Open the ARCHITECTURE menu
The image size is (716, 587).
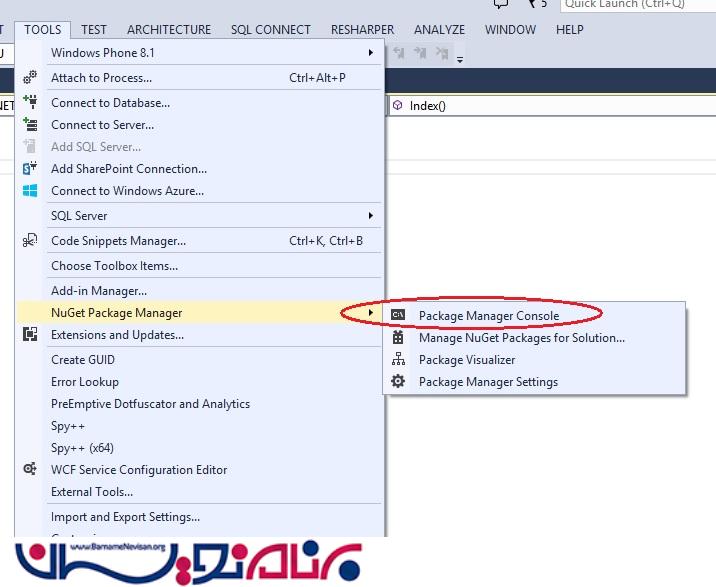(x=169, y=30)
